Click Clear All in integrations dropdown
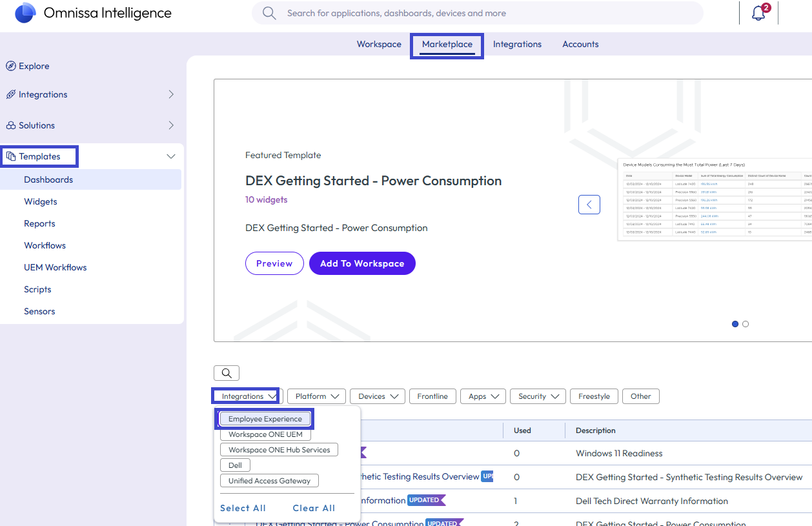This screenshot has height=526, width=812. (314, 508)
